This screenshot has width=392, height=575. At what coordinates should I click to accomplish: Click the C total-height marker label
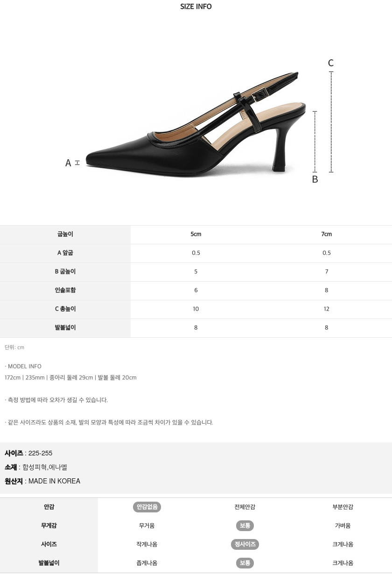point(331,63)
